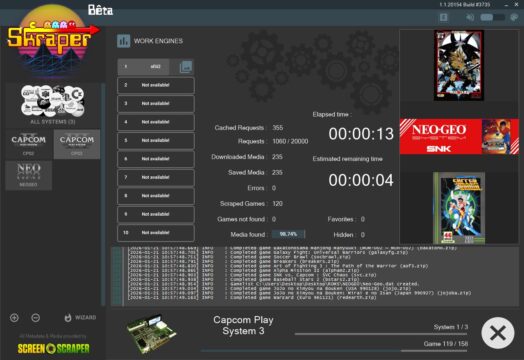Click the Hidden 0 value
Image resolution: width=524 pixels, height=360 pixels.
point(363,235)
